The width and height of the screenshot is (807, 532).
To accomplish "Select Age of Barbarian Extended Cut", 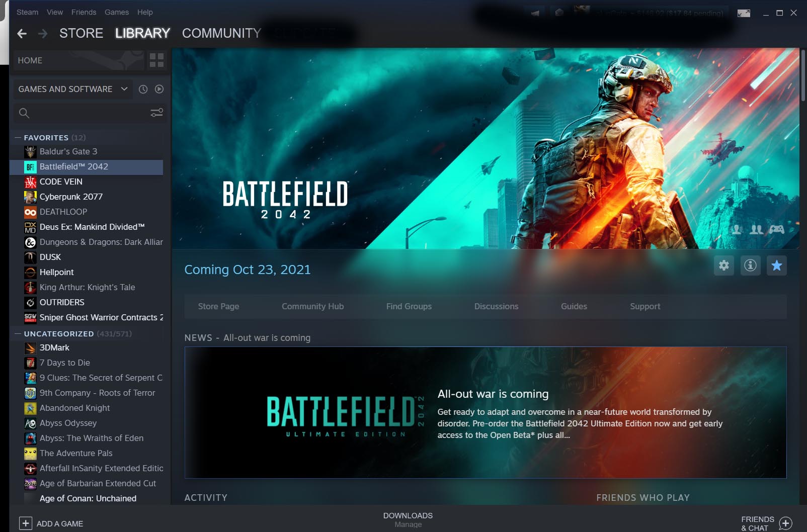I will [86, 483].
